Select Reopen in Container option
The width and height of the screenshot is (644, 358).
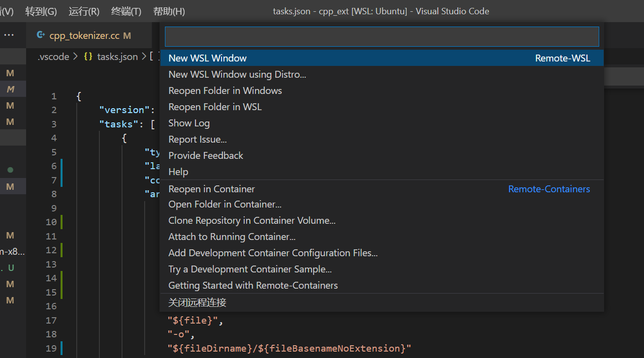[212, 189]
